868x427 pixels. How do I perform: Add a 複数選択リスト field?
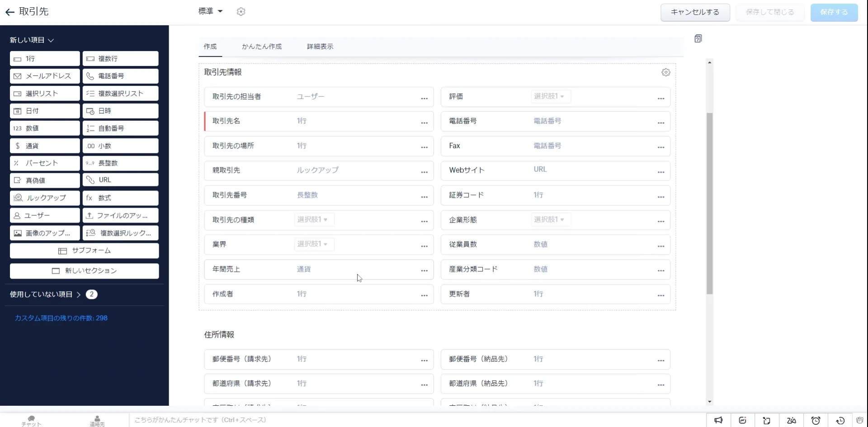pyautogui.click(x=120, y=94)
